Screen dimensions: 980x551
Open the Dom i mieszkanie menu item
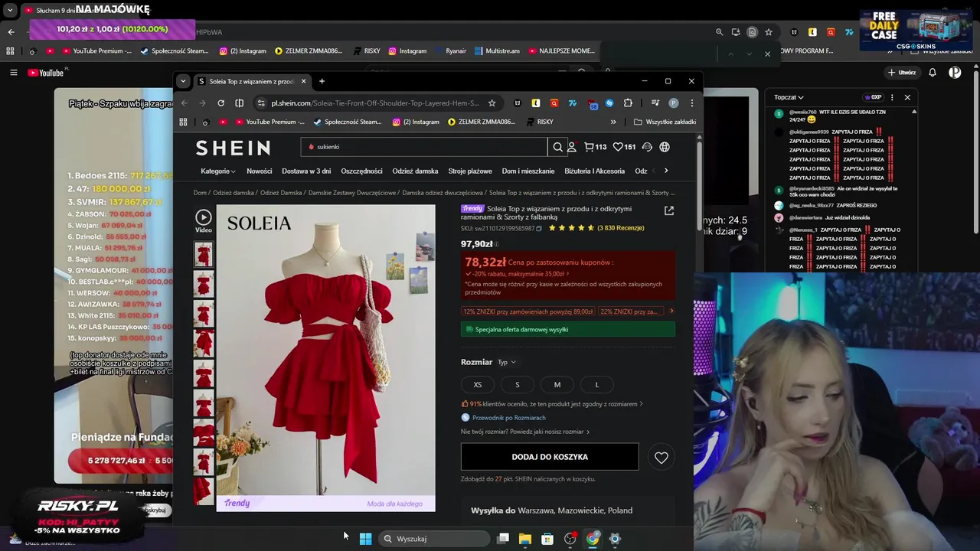(528, 171)
